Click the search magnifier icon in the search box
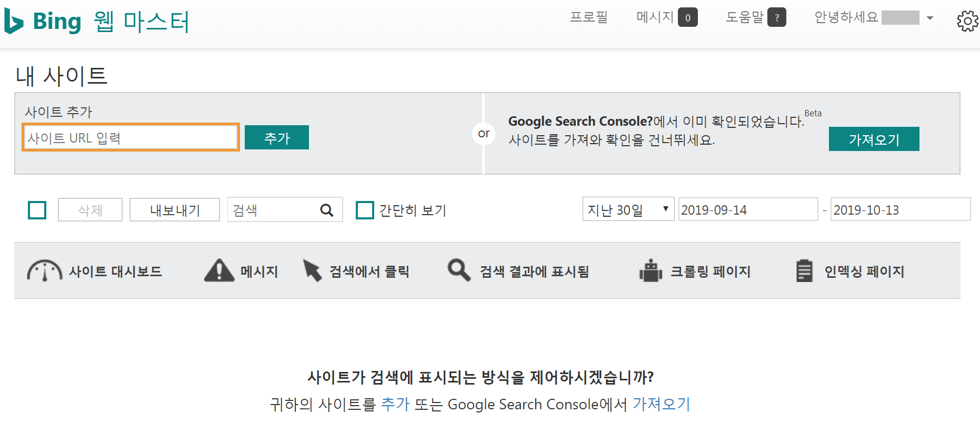Screen dimensions: 980x433 point(327,210)
